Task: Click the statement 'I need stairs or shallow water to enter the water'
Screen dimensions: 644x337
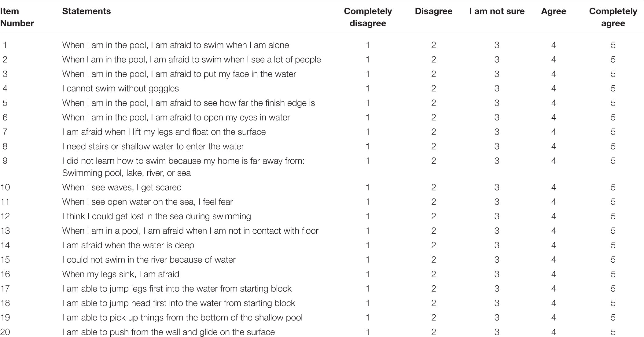Action: [x=153, y=146]
